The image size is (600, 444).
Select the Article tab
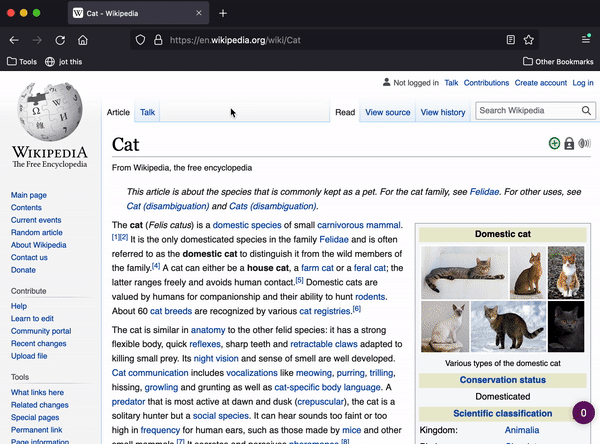coord(118,112)
